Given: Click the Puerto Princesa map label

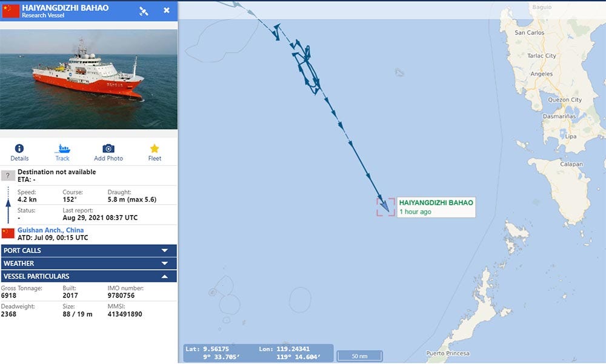Looking at the screenshot, I should (x=448, y=353).
